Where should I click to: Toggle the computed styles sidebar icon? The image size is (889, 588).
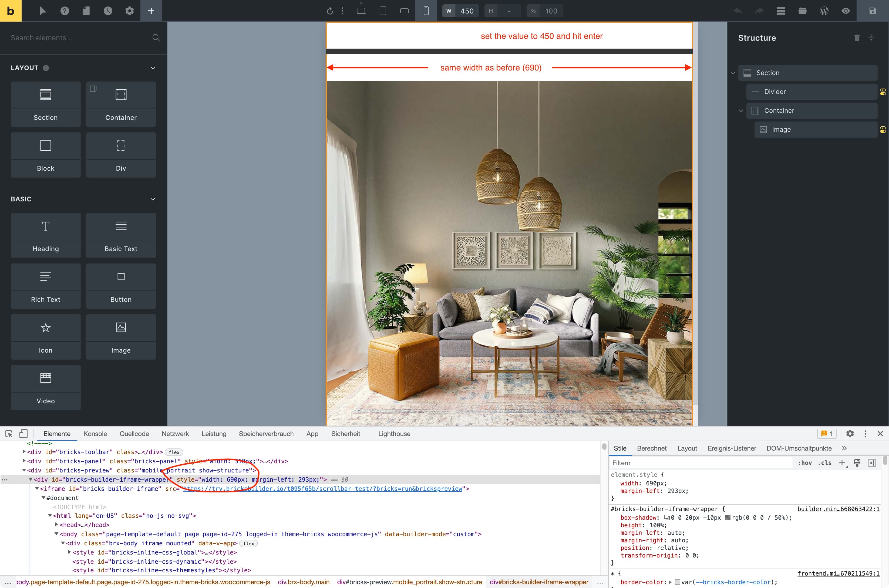point(872,463)
